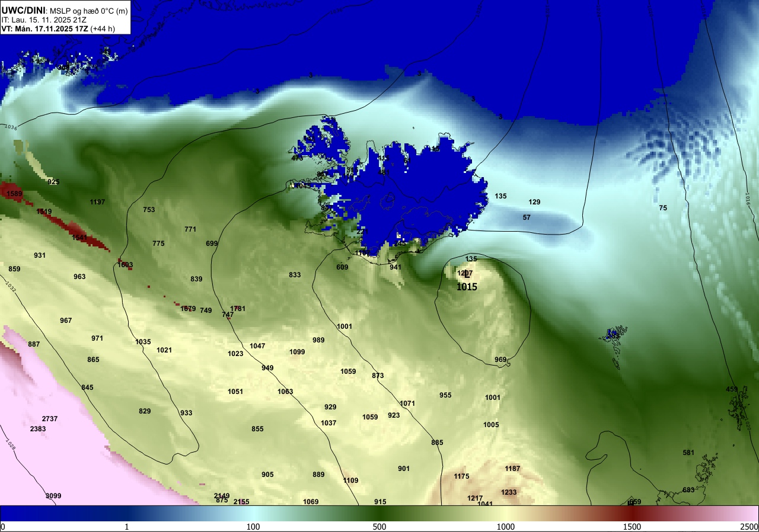Image resolution: width=759 pixels, height=532 pixels.
Task: Click the height value 753
Action: (x=149, y=210)
